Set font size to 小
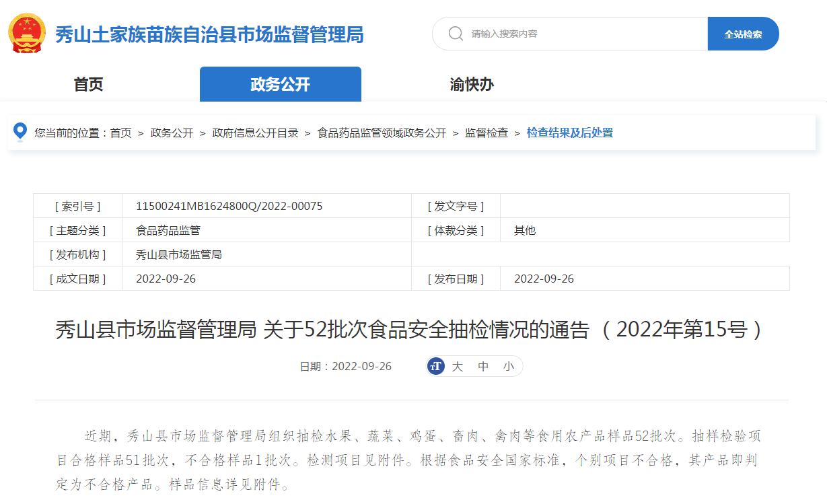The width and height of the screenshot is (827, 504). tap(508, 366)
